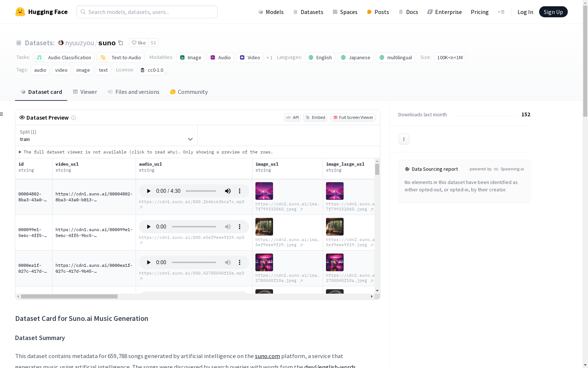Image resolution: width=588 pixels, height=368 pixels.
Task: Open the Pricing page
Action: [x=480, y=12]
